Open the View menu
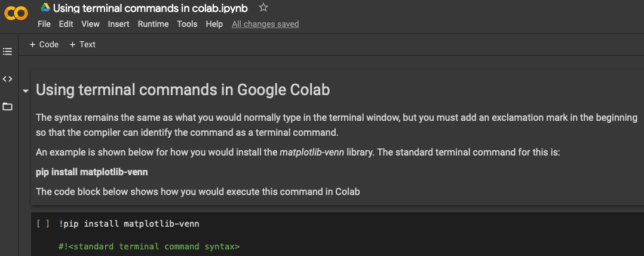This screenshot has width=644, height=256. tap(90, 25)
